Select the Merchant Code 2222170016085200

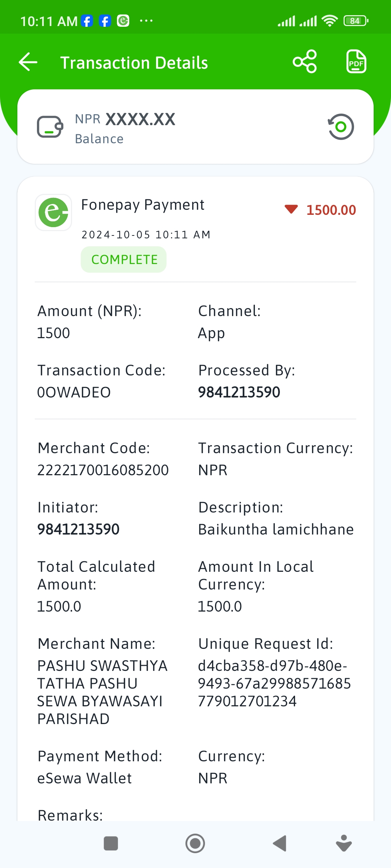(103, 470)
